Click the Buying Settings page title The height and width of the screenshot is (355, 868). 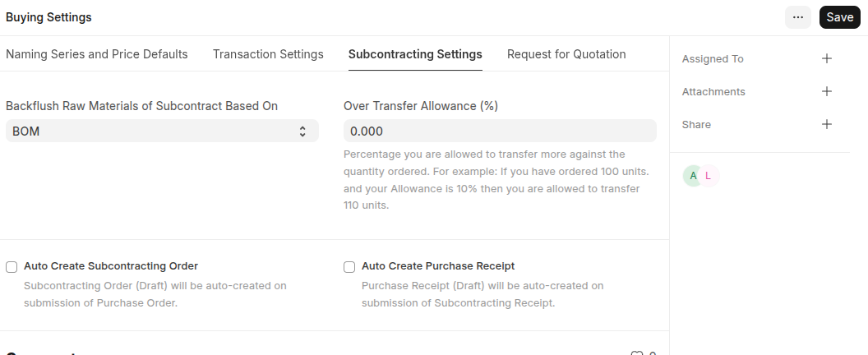[48, 17]
